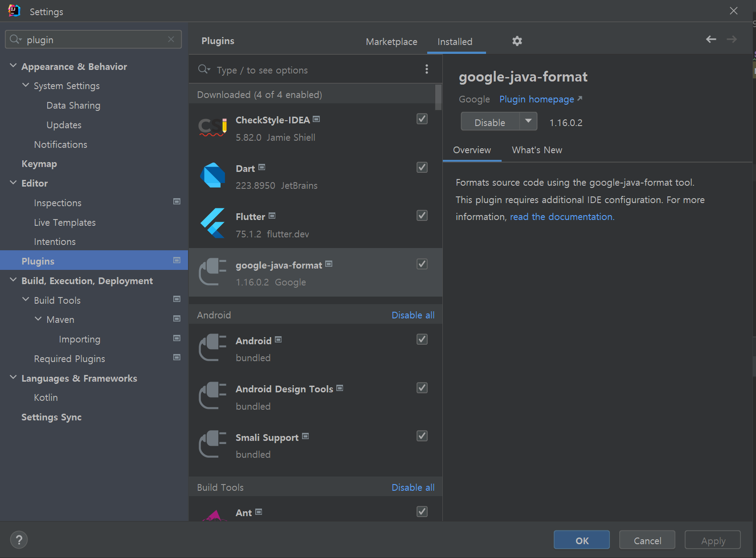Disable the CheckStyle-IDEA plugin checkbox

tap(422, 119)
